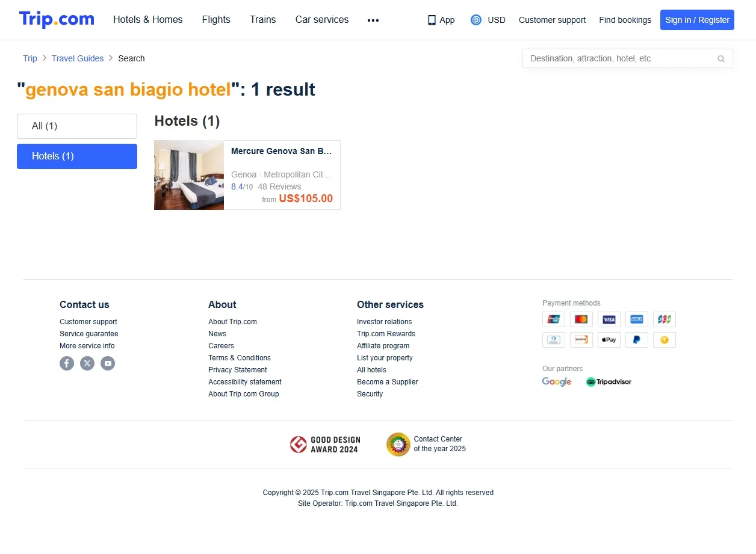Open Trip.com Rewards link
This screenshot has height=554, width=756.
point(386,334)
